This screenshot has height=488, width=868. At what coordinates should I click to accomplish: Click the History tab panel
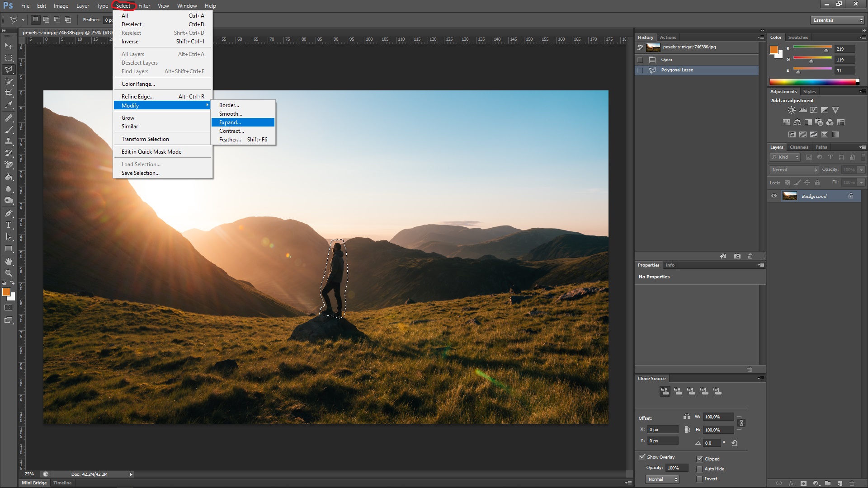click(x=646, y=37)
